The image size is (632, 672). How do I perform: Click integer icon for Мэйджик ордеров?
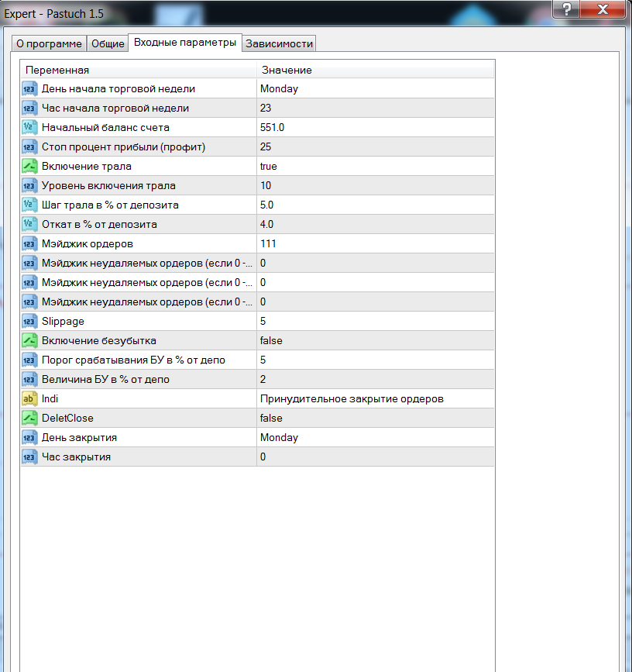click(x=29, y=244)
